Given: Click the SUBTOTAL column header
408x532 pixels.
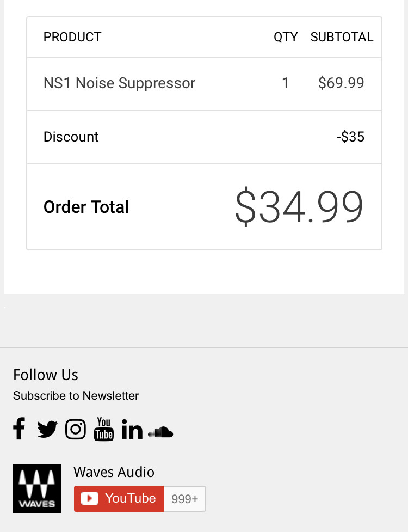Looking at the screenshot, I should (x=342, y=37).
